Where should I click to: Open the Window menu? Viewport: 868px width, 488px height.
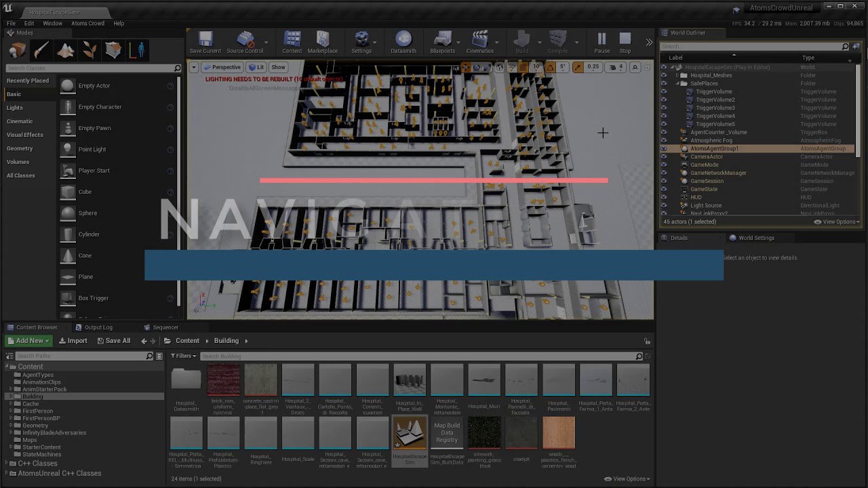click(x=52, y=23)
